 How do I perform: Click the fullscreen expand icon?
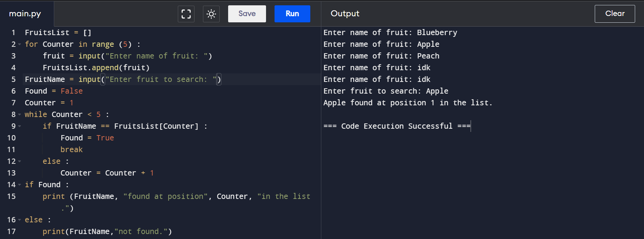click(x=186, y=14)
